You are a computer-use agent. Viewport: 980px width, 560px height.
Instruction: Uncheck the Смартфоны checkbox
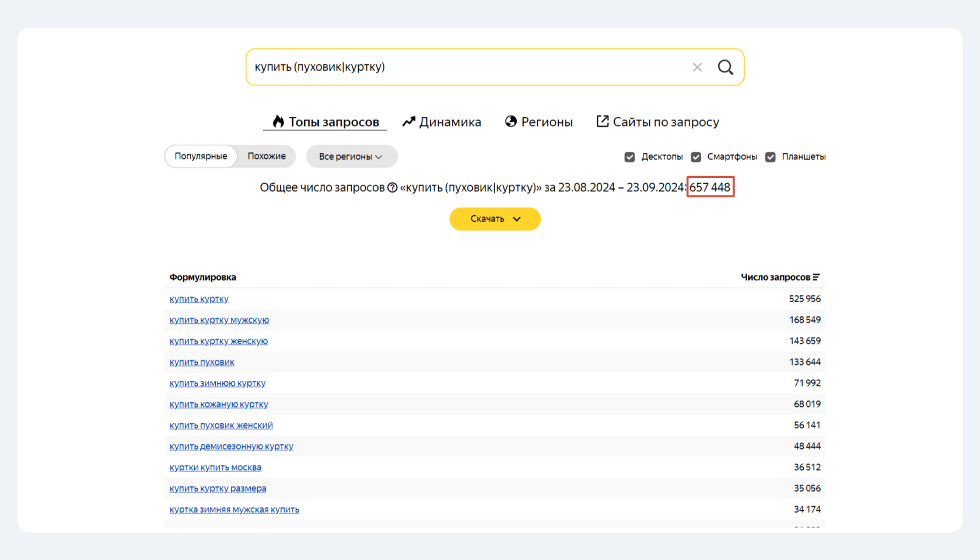[695, 156]
